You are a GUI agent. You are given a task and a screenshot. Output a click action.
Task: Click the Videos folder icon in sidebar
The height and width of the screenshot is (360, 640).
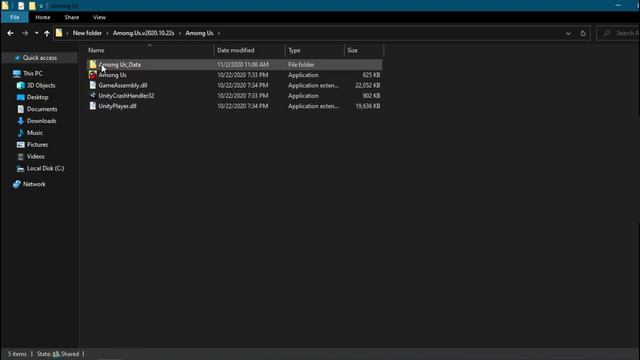click(20, 156)
